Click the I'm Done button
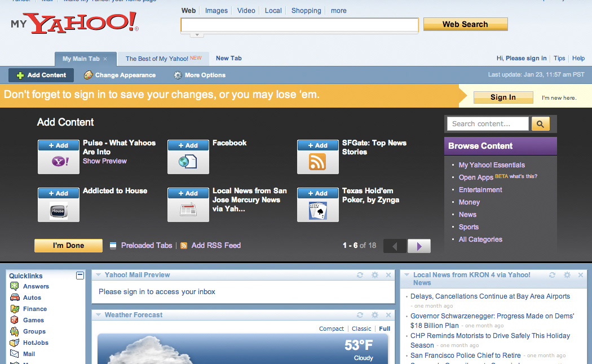Viewport: 592px width, 364px height. coord(68,246)
